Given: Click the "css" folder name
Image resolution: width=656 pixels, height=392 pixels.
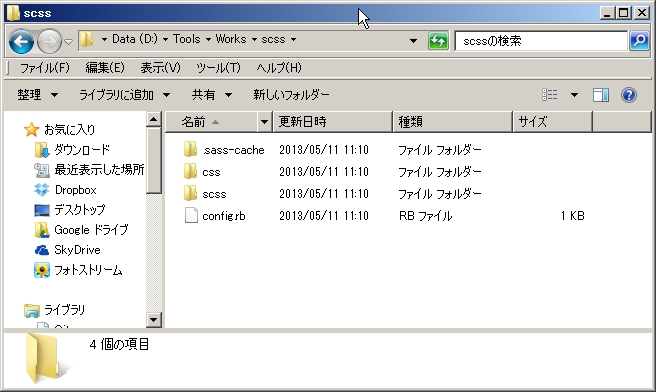Looking at the screenshot, I should (211, 172).
